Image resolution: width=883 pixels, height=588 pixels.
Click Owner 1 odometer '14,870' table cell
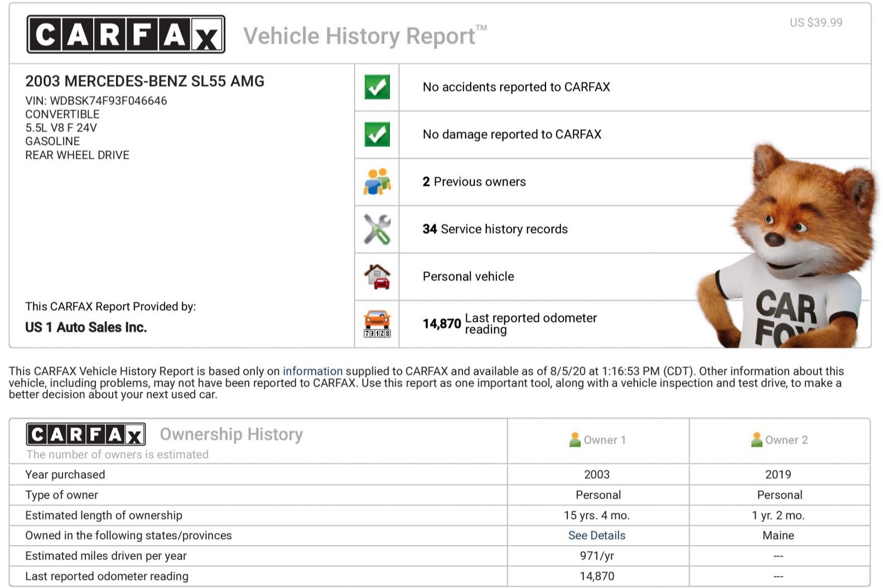pyautogui.click(x=597, y=576)
